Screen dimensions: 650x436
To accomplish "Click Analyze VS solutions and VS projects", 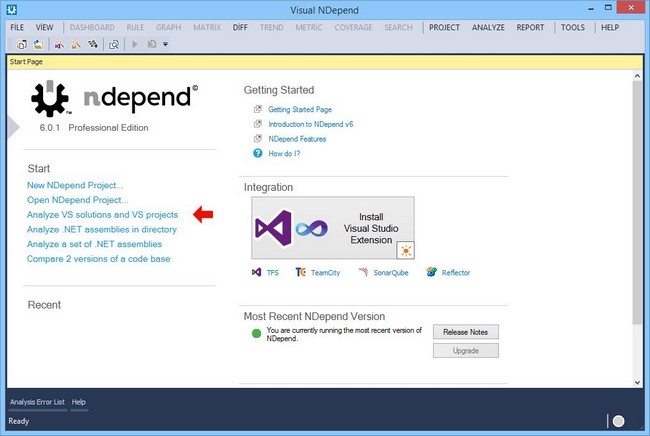I will coord(102,215).
